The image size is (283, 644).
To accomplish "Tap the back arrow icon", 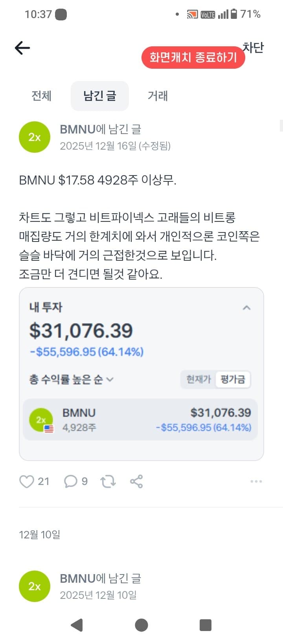I will click(22, 48).
